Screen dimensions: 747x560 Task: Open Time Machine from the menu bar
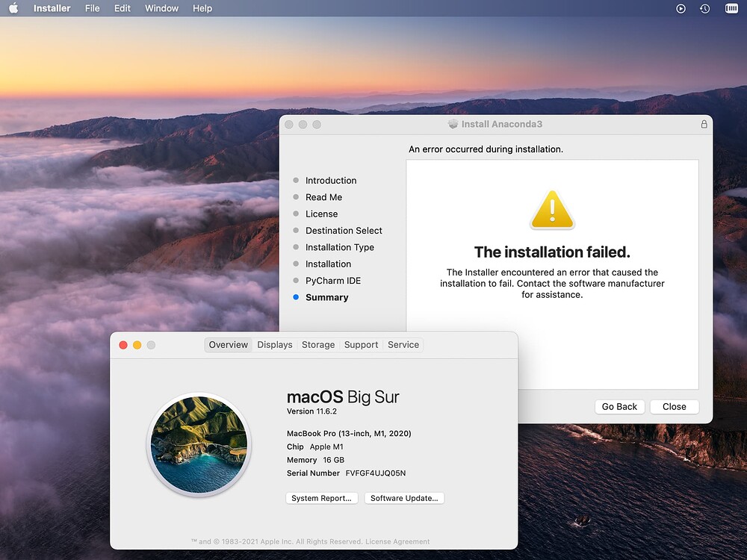(703, 8)
